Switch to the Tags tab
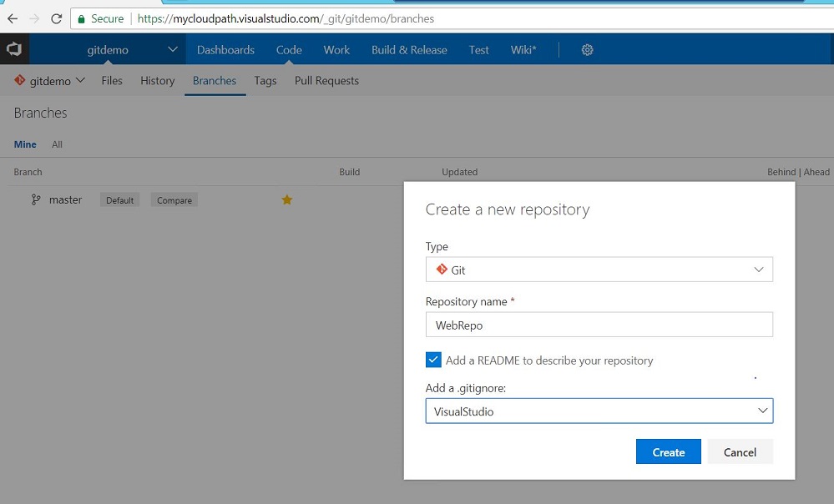This screenshot has height=504, width=834. point(265,81)
